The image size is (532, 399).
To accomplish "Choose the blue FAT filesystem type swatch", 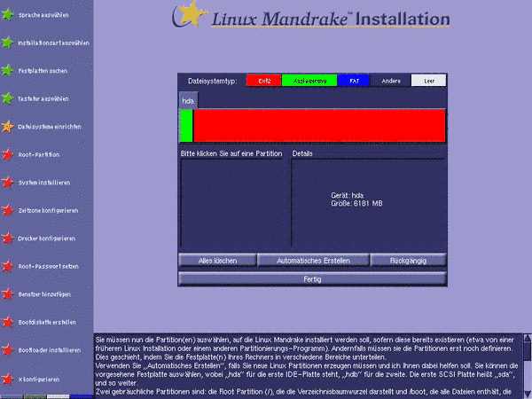I will tap(352, 80).
